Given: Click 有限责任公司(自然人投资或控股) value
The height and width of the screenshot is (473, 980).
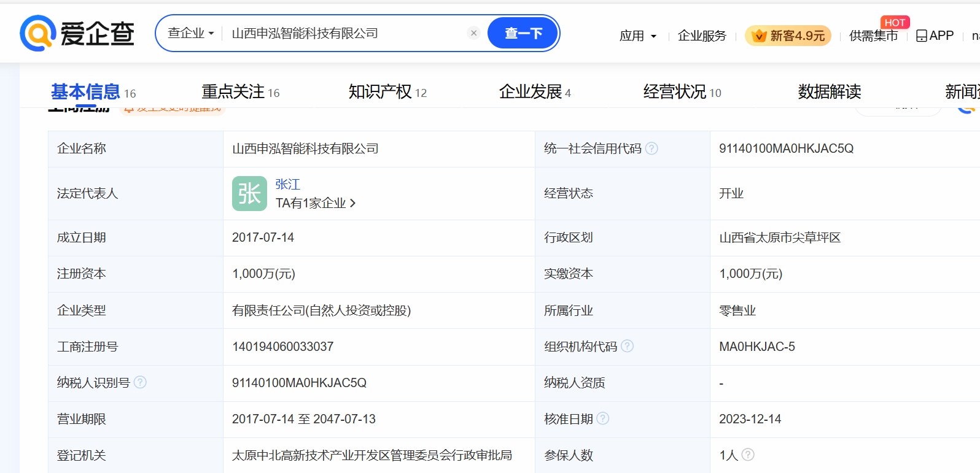Looking at the screenshot, I should tap(321, 310).
